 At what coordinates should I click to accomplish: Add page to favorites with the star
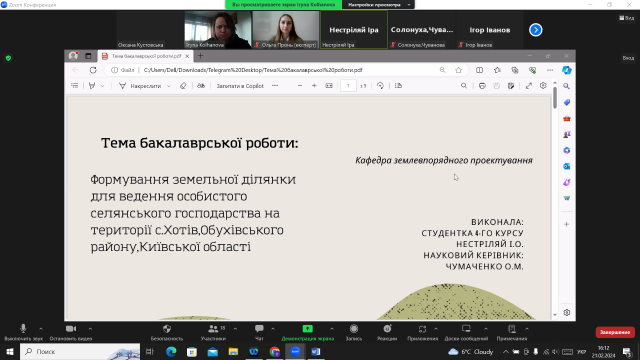click(458, 70)
